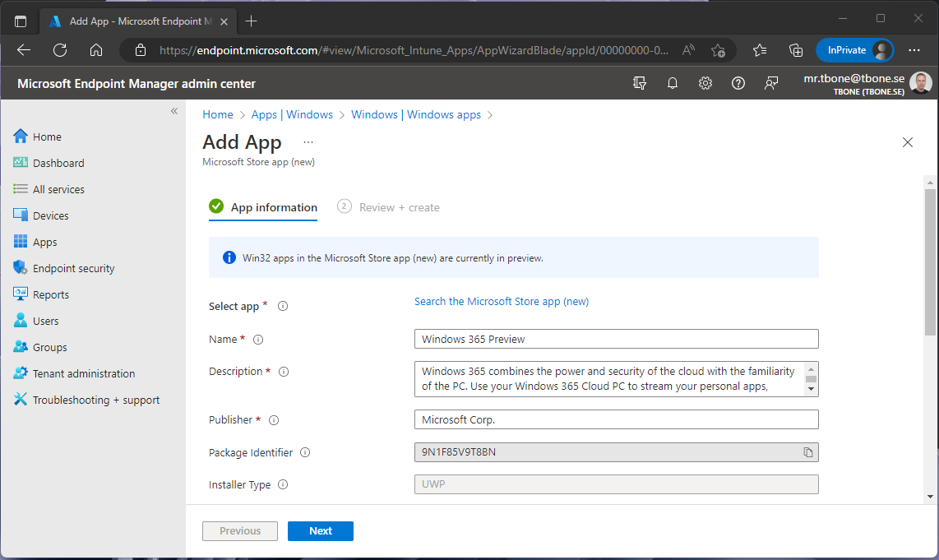The height and width of the screenshot is (560, 939).
Task: Copy the Package Identifier using the copy icon
Action: click(x=807, y=451)
